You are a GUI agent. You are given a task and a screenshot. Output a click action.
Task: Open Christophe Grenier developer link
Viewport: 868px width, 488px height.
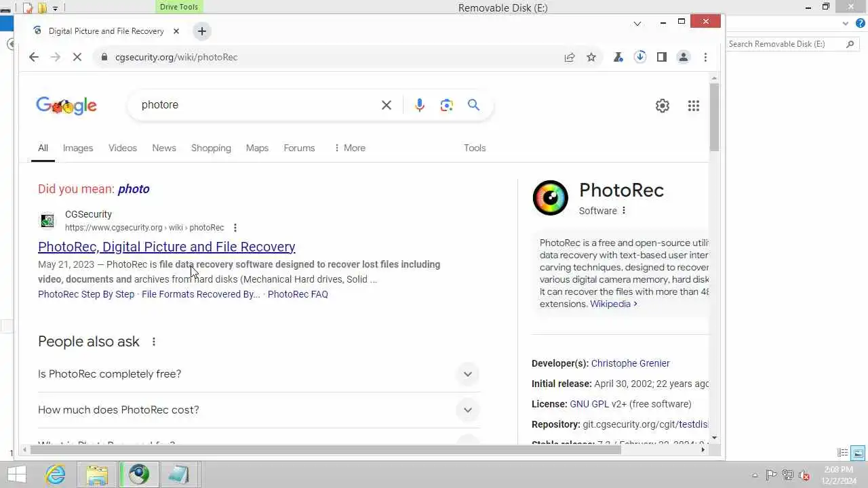pos(631,363)
